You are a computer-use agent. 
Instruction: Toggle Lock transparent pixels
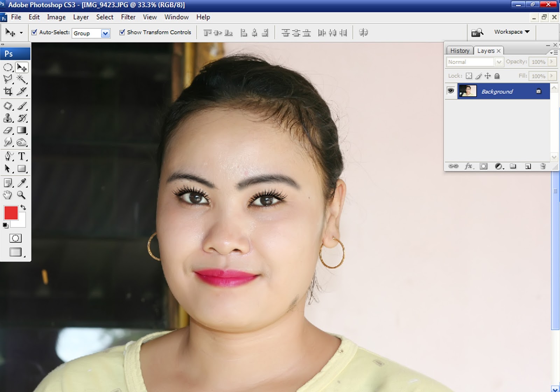pyautogui.click(x=469, y=76)
